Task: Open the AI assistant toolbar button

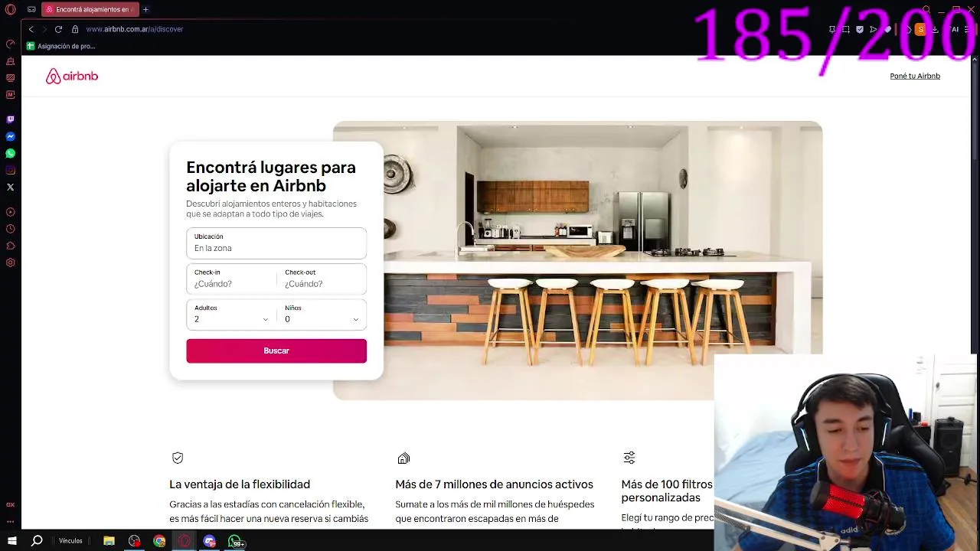Action: 954,29
